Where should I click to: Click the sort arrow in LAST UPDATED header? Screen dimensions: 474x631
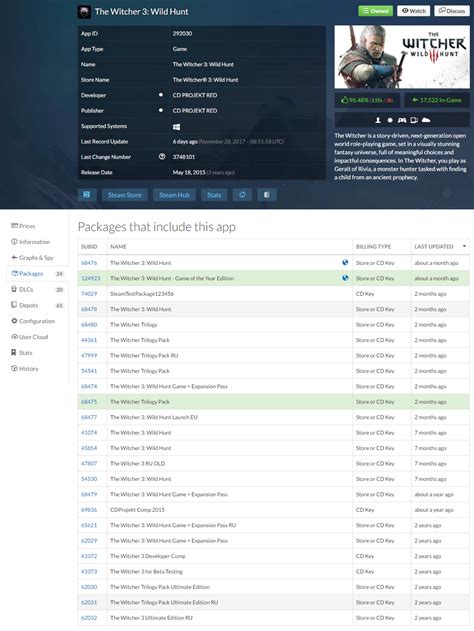point(464,246)
